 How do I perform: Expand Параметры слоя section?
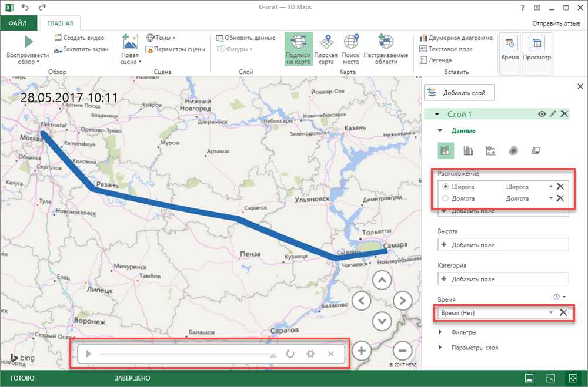pyautogui.click(x=440, y=348)
